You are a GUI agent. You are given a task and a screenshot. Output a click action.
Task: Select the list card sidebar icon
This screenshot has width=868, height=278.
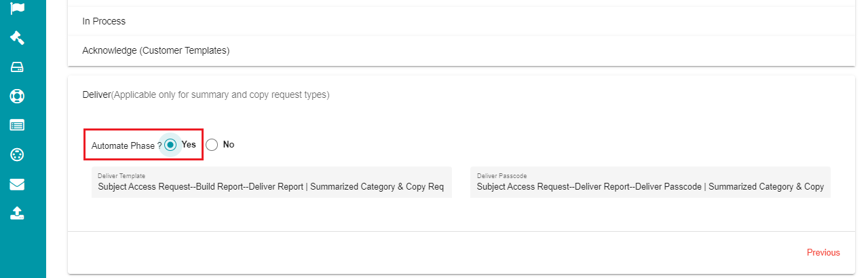[x=18, y=125]
